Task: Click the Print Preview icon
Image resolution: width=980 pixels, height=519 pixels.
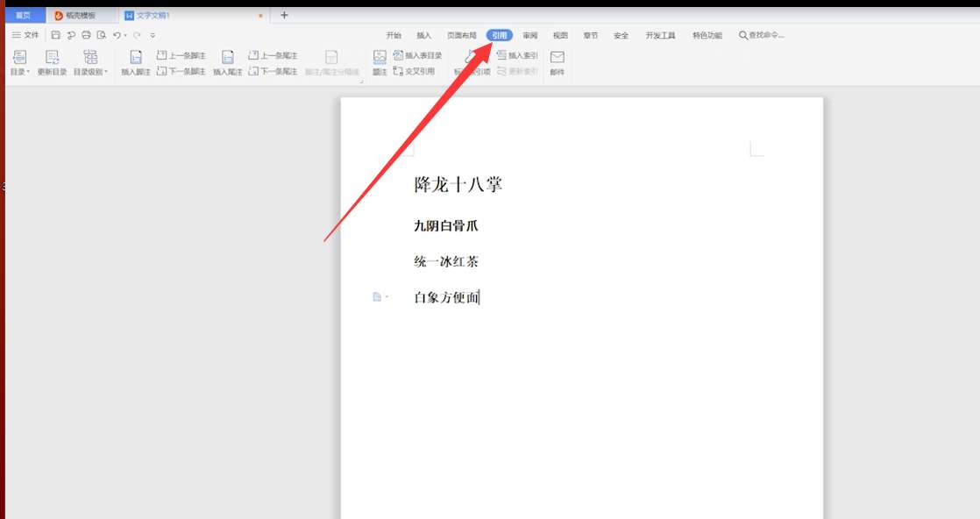Action: (102, 35)
